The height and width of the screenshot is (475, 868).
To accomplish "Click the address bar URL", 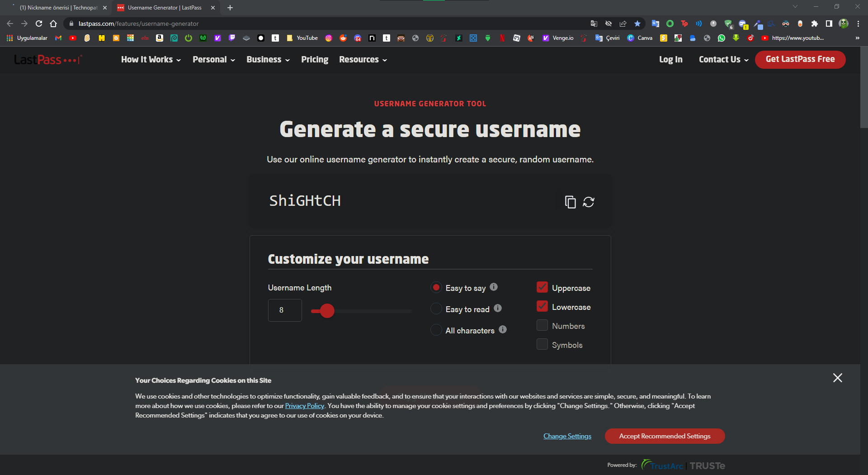I will [138, 24].
